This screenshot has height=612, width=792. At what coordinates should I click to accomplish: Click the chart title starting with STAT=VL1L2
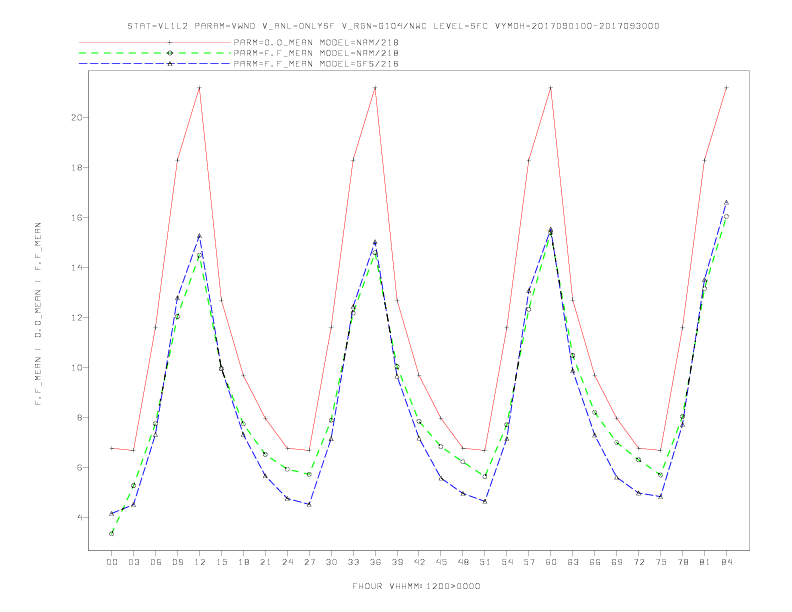tap(393, 26)
